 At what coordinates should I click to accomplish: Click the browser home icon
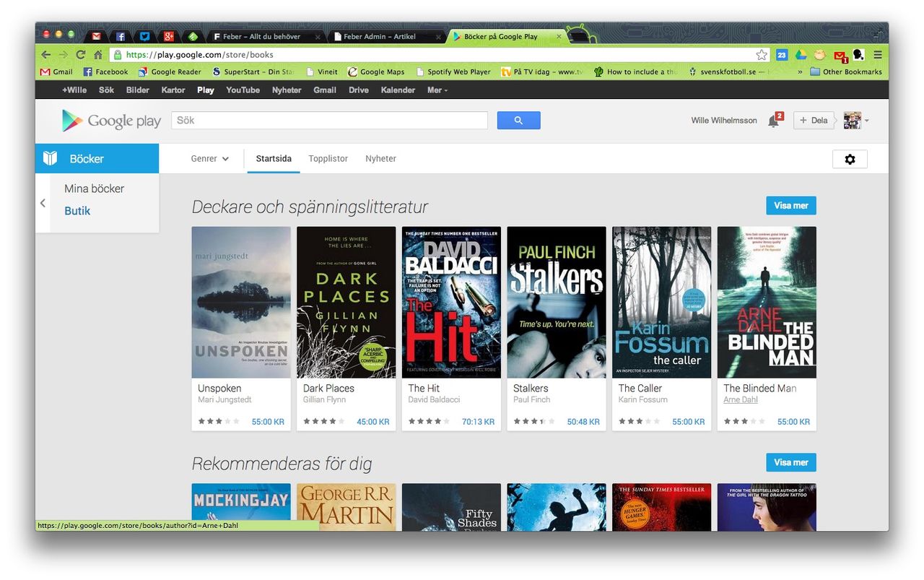pyautogui.click(x=98, y=55)
